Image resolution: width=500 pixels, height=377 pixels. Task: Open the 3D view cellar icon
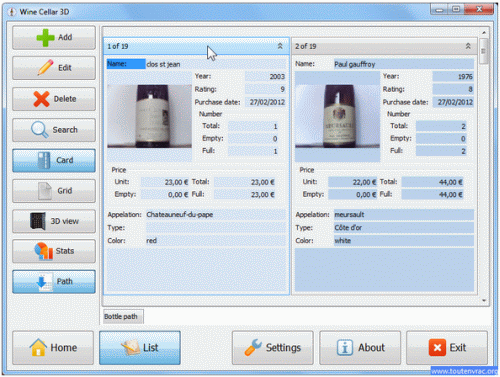click(x=38, y=221)
